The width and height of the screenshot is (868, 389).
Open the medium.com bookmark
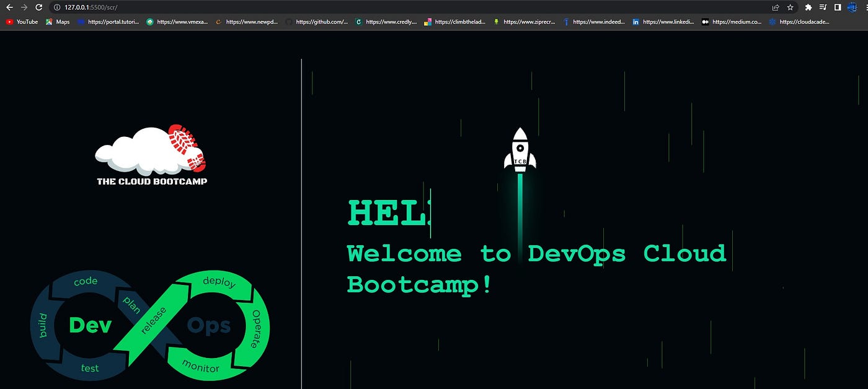(x=732, y=22)
